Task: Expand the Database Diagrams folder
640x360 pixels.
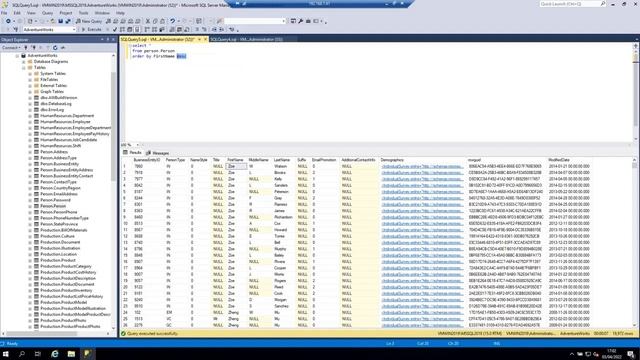Action: [x=24, y=62]
